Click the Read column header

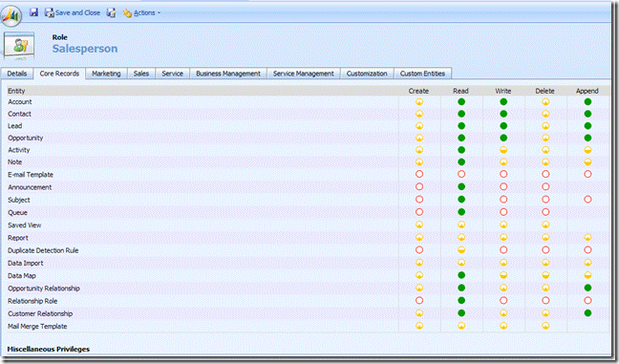pyautogui.click(x=460, y=91)
